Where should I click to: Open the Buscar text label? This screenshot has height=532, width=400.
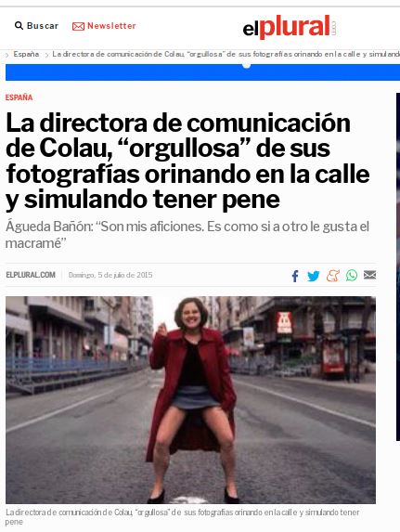43,26
